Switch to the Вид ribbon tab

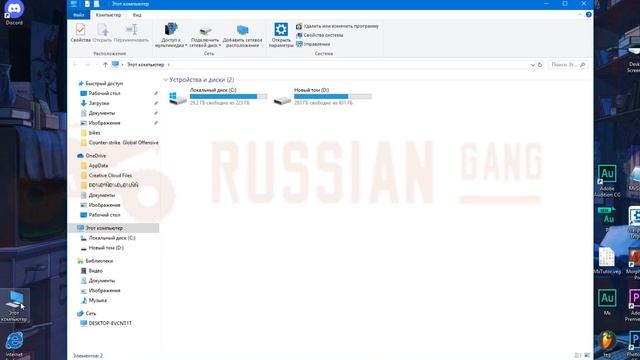click(x=137, y=15)
